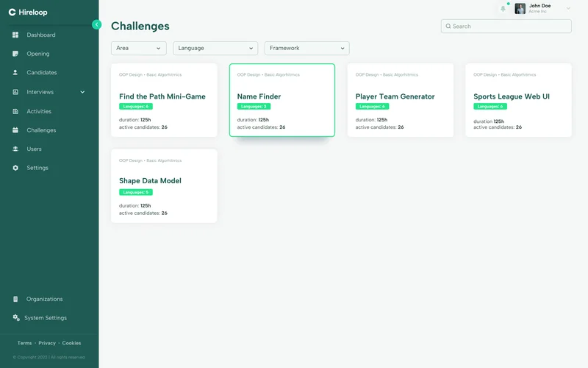Image resolution: width=588 pixels, height=368 pixels.
Task: Click the Opening sidebar icon
Action: point(15,54)
